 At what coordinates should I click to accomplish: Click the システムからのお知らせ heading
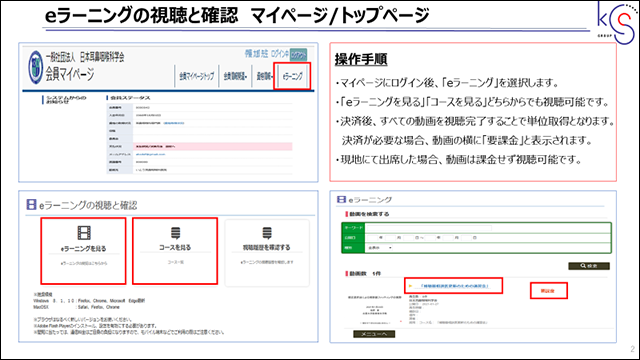[66, 100]
